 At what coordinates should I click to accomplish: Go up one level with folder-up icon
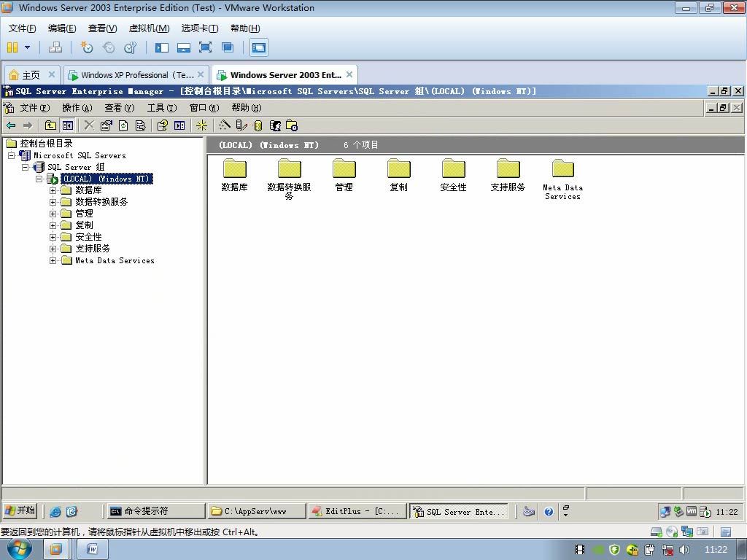[x=50, y=125]
